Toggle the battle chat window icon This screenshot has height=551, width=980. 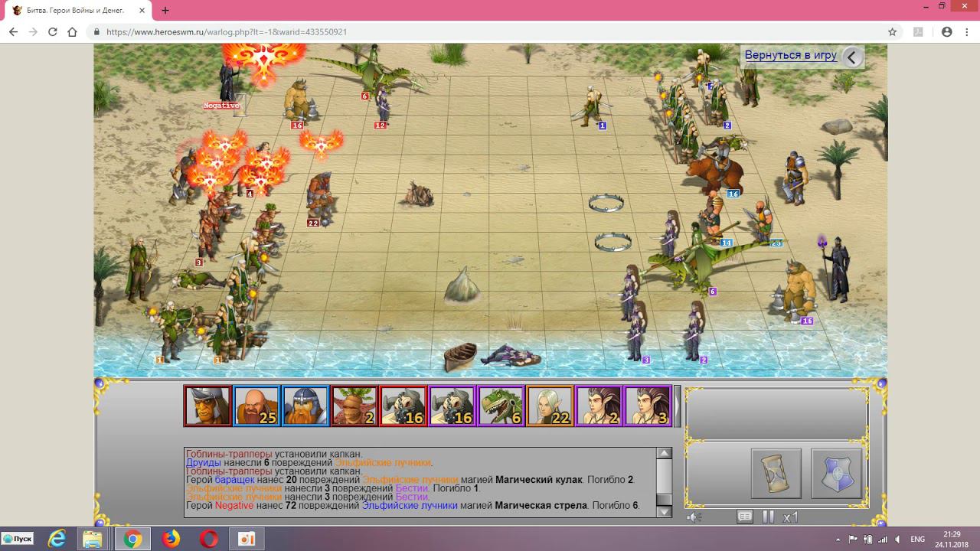point(745,517)
